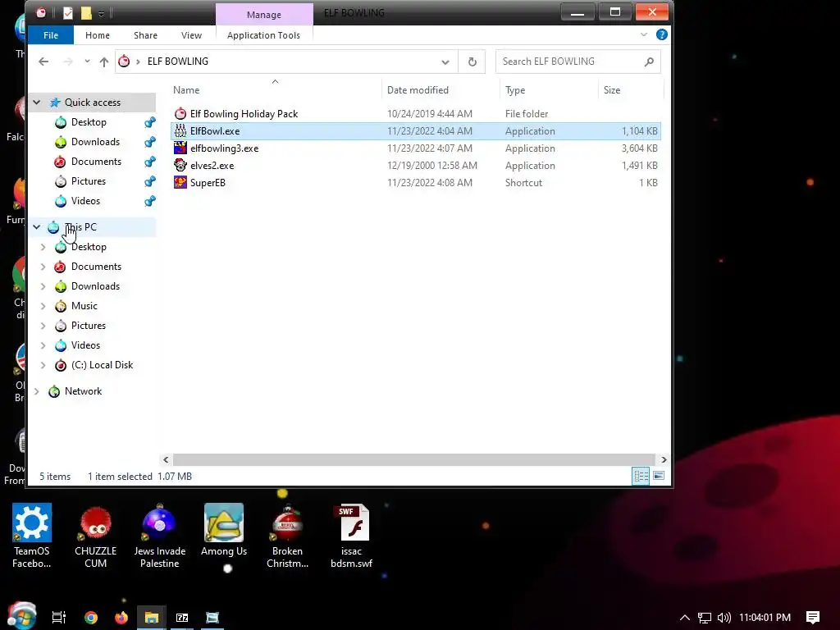Viewport: 840px width, 630px height.
Task: Open (C:) Local Disk drive
Action: (102, 365)
